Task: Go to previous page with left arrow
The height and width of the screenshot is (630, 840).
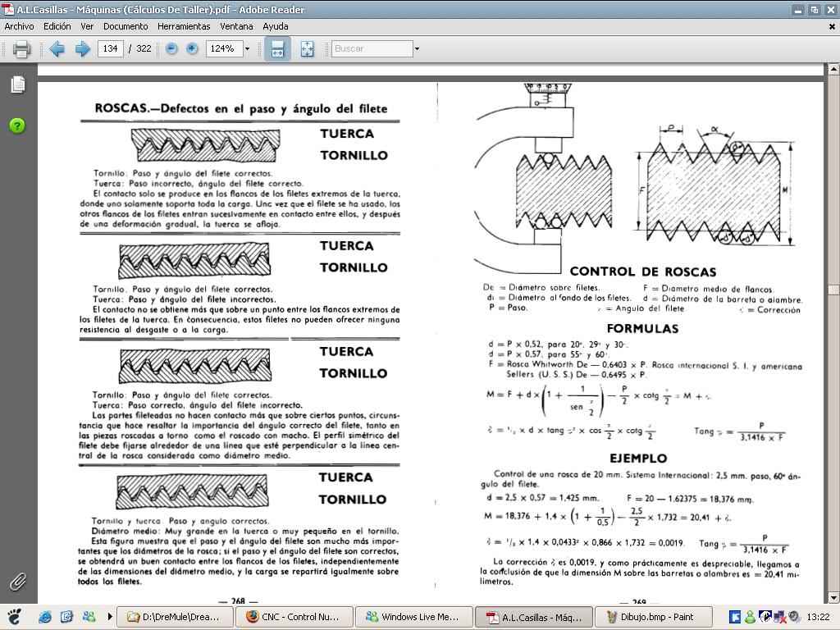Action: point(57,48)
